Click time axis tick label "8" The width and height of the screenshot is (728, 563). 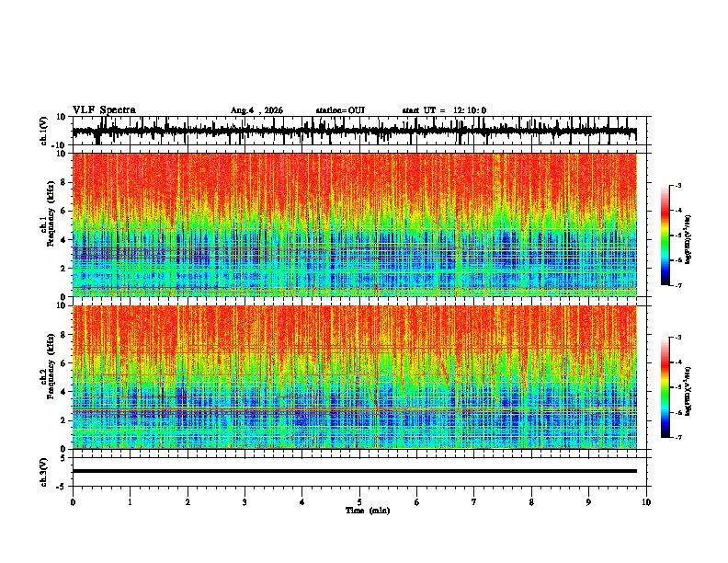coord(531,502)
